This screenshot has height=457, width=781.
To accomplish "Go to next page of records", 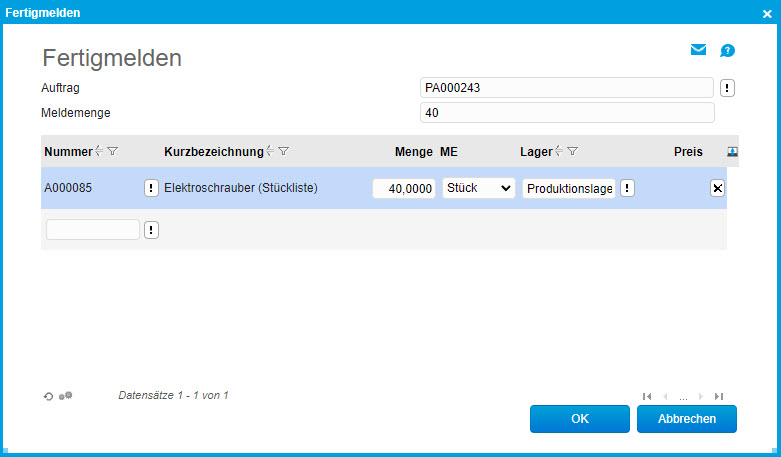I will [x=700, y=396].
